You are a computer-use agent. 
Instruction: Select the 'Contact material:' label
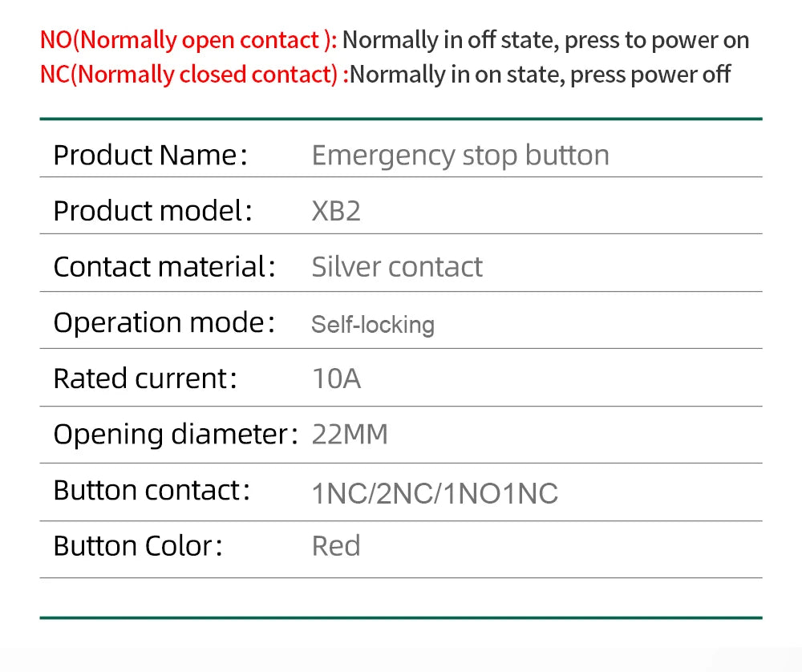coord(164,267)
